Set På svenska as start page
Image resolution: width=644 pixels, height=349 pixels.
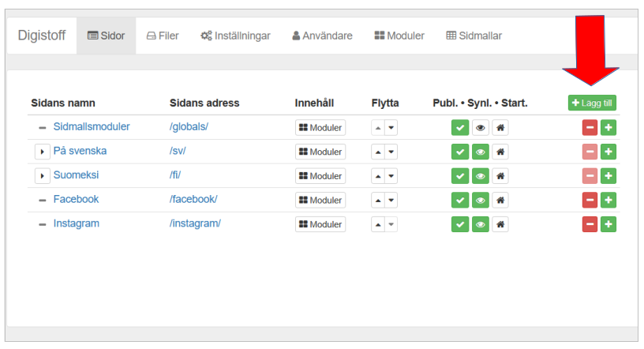coord(500,152)
